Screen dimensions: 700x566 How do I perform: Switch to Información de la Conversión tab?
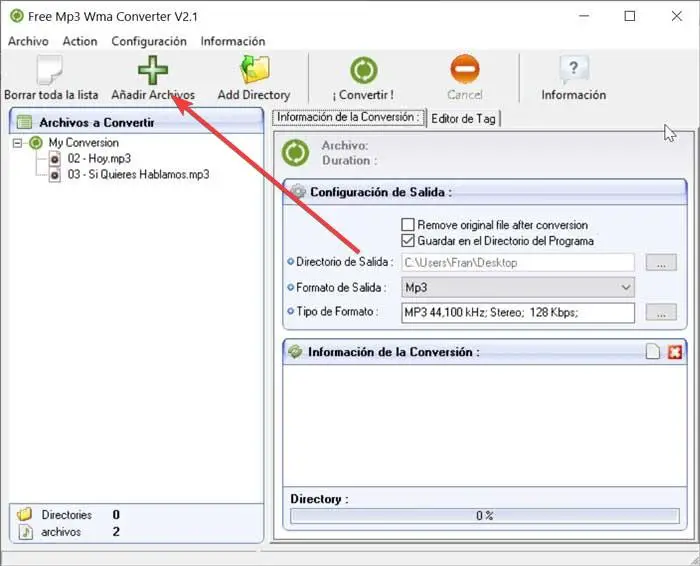pos(349,117)
